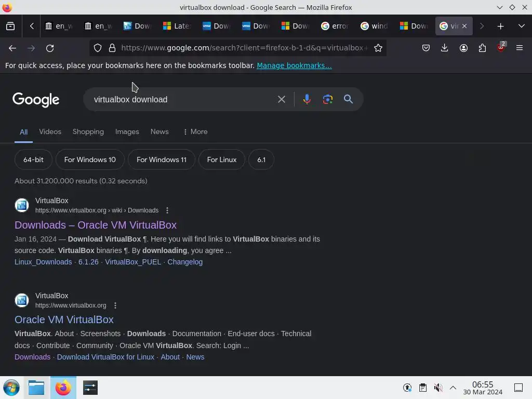Screen dimensions: 532x399
Task: Focus the address bar URL
Action: [x=244, y=48]
